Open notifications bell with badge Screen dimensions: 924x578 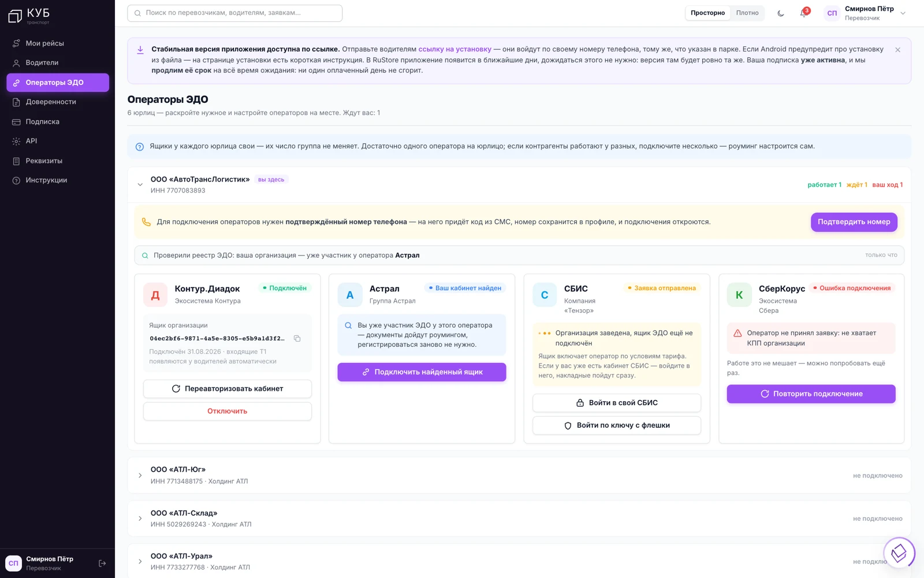804,13
